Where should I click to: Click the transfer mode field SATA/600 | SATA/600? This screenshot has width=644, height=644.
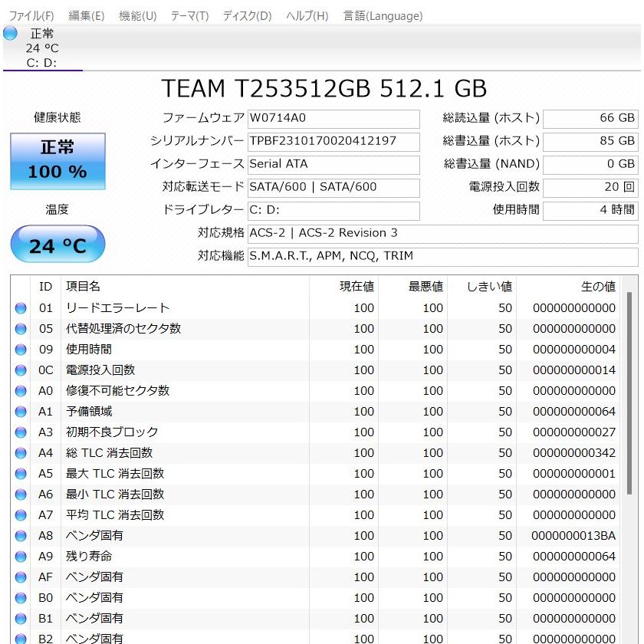[x=333, y=188]
